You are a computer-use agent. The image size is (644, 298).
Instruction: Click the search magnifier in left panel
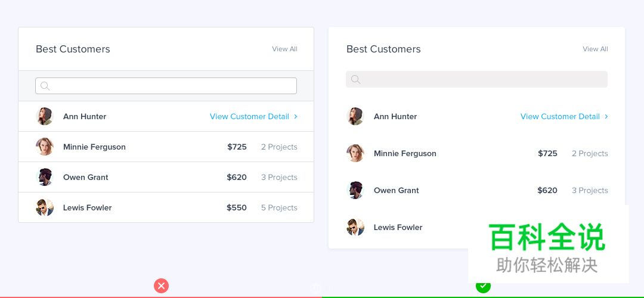pos(45,86)
